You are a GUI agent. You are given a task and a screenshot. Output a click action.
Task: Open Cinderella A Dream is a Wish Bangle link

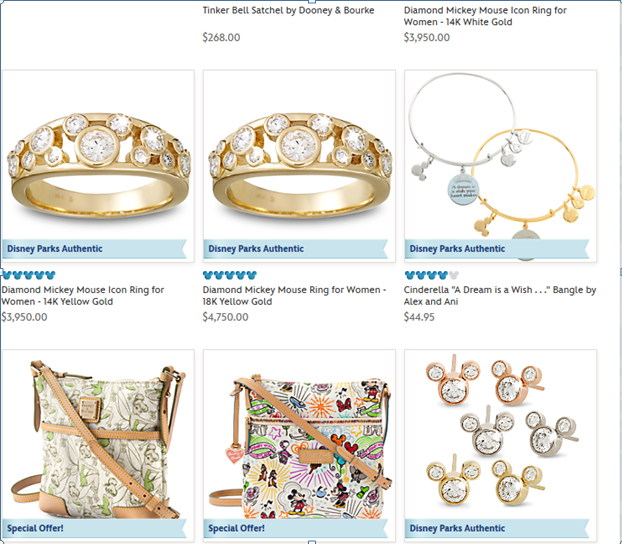[x=500, y=296]
